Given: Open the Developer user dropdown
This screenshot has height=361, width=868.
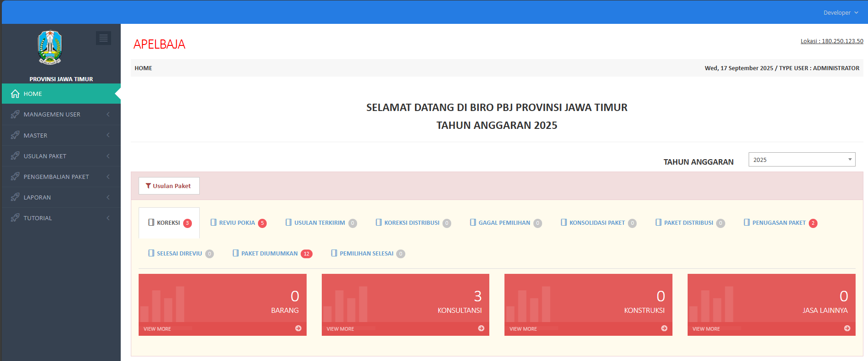Looking at the screenshot, I should [x=840, y=12].
